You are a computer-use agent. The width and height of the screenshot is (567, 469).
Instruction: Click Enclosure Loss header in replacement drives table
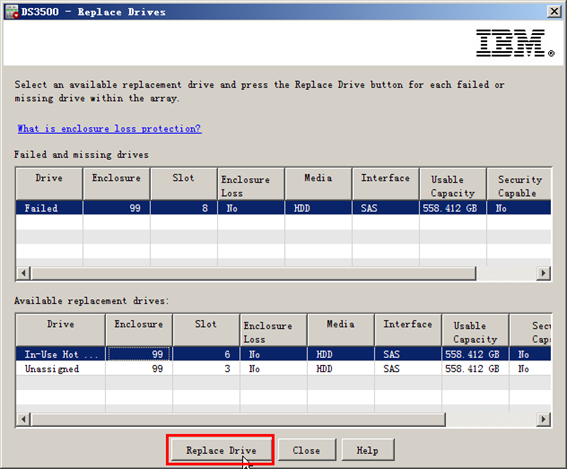coord(273,330)
